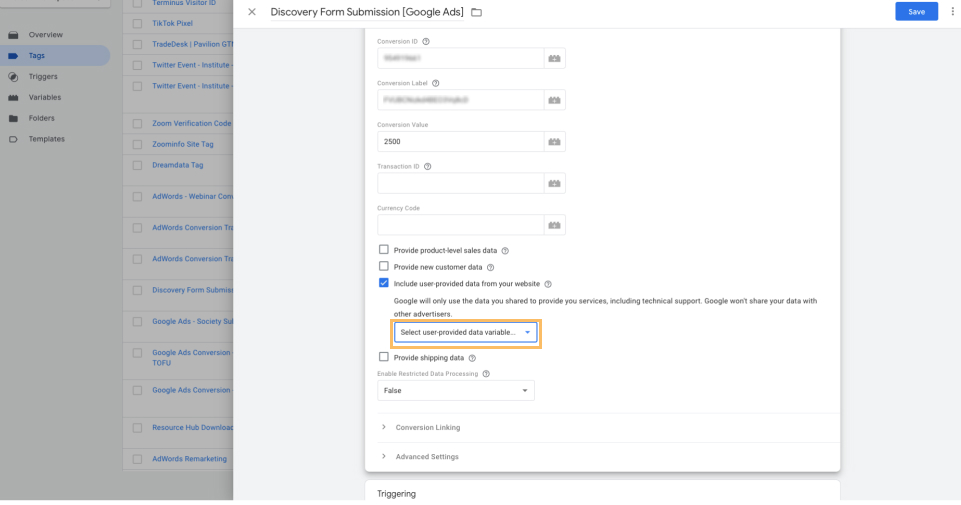Show help for Restricted Data Processing

tap(486, 374)
